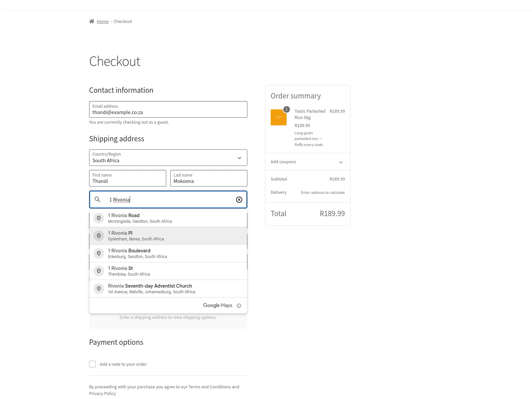Click the address search field containing 1 Rivonia
Screen dimensions: 532x399
168,199
